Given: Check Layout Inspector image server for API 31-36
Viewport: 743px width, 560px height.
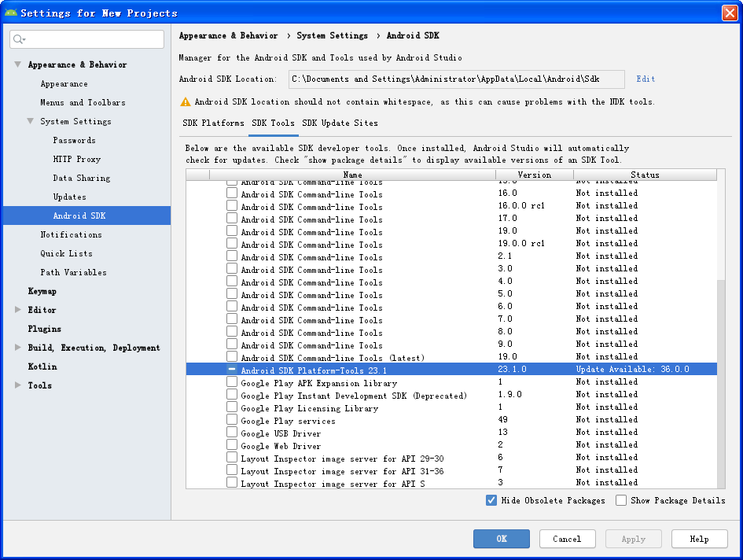Looking at the screenshot, I should coord(232,470).
